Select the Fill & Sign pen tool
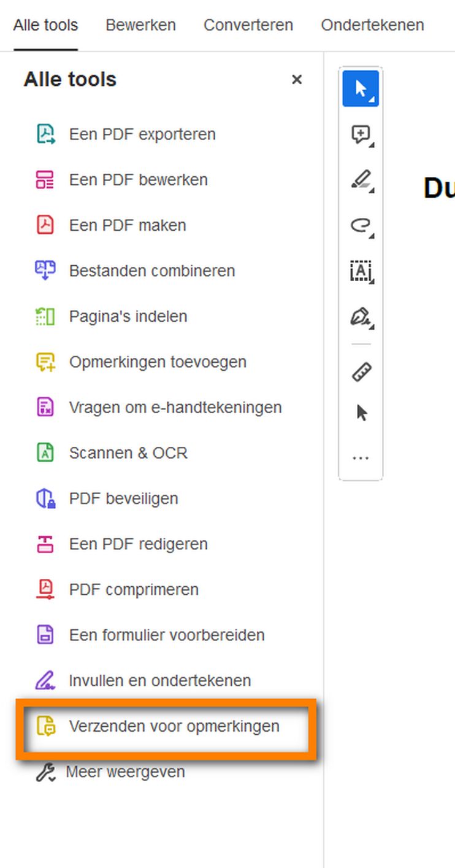455x868 pixels. coord(361,317)
